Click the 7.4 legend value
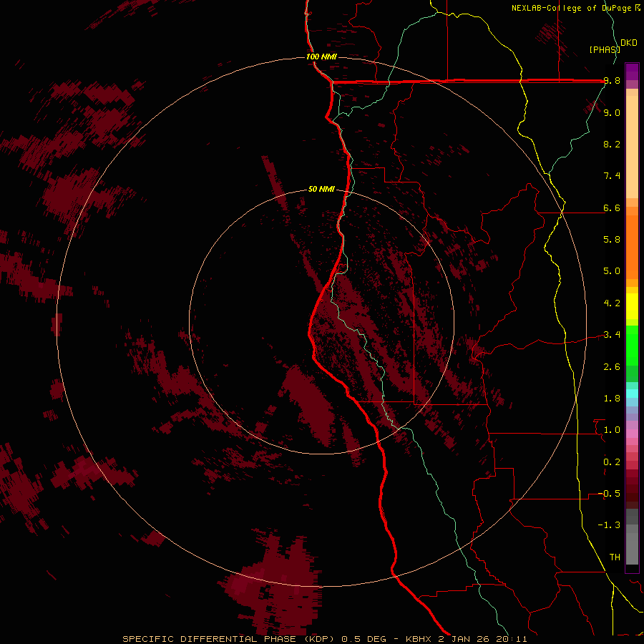The width and height of the screenshot is (644, 644). click(612, 176)
